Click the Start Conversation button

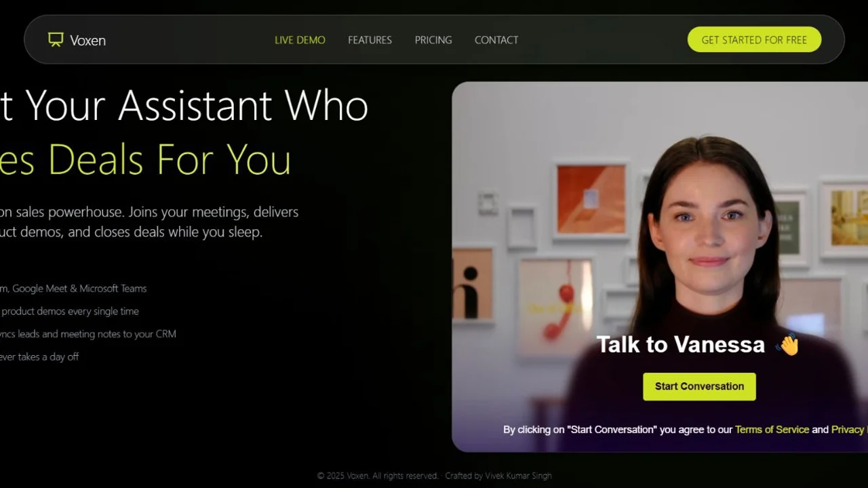click(x=699, y=386)
